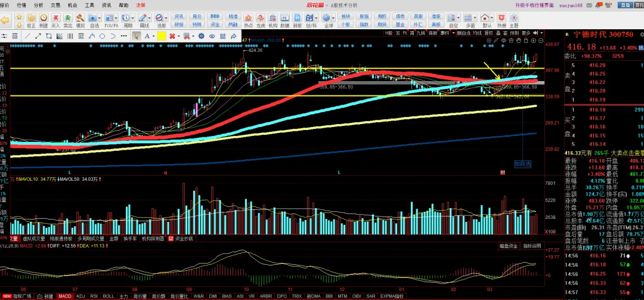Expand the 事件 events dropdown arrow

pyautogui.click(x=453, y=33)
